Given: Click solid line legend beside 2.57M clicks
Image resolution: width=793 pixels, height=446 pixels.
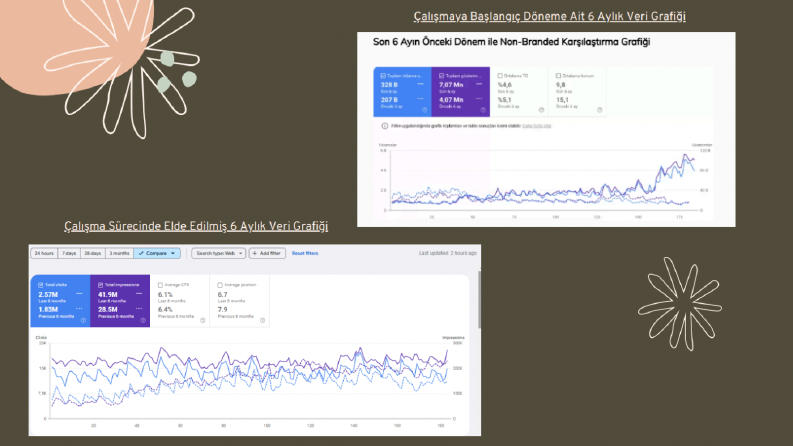Looking at the screenshot, I should (x=79, y=294).
